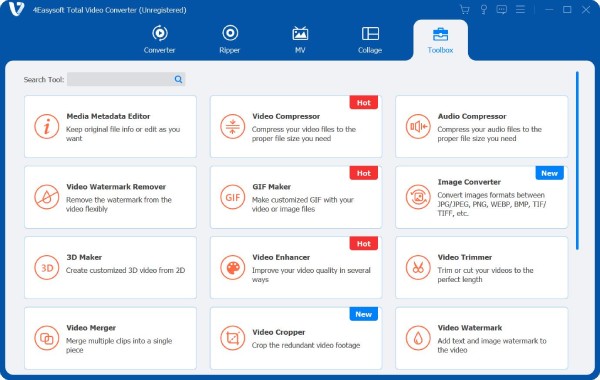This screenshot has height=380, width=600.
Task: Click the 4Easysoft logo icon
Action: click(x=16, y=9)
